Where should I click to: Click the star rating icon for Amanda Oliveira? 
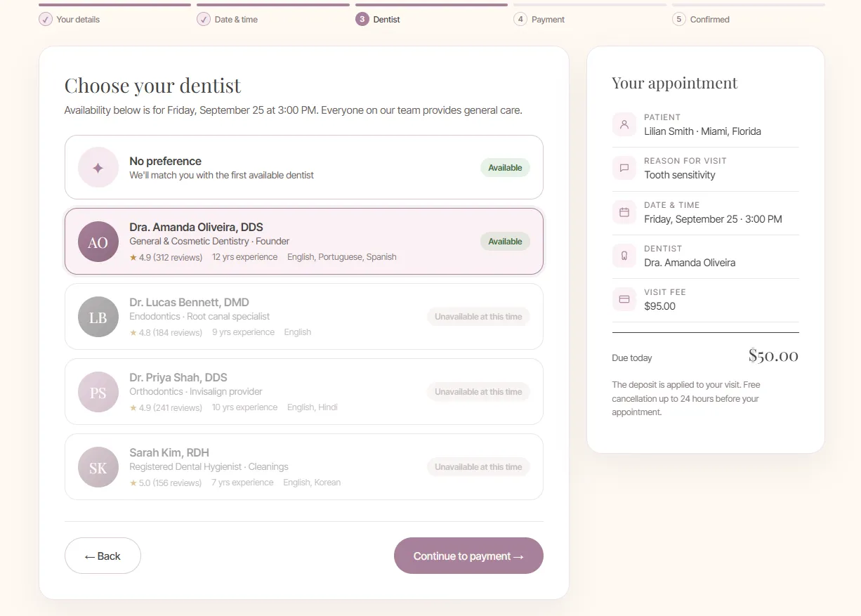tap(133, 257)
